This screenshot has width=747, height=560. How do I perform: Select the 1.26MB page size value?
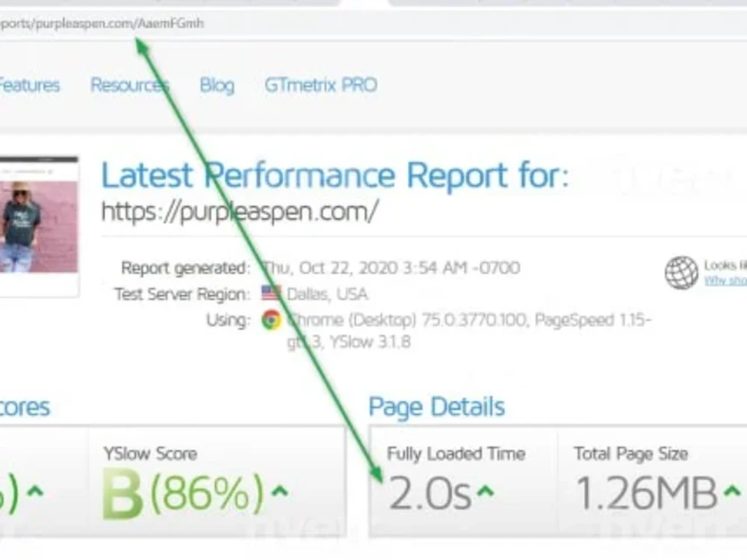pos(647,494)
